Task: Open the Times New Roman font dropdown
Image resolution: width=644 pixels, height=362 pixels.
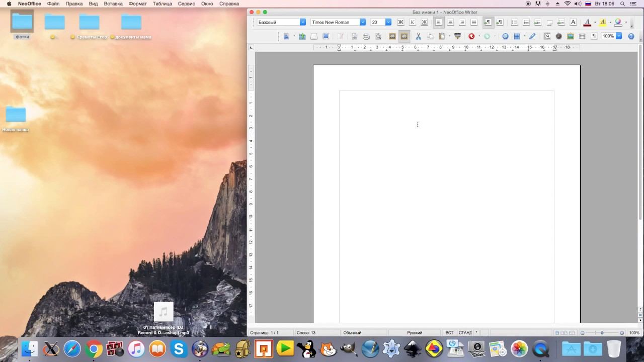Action: click(x=362, y=22)
